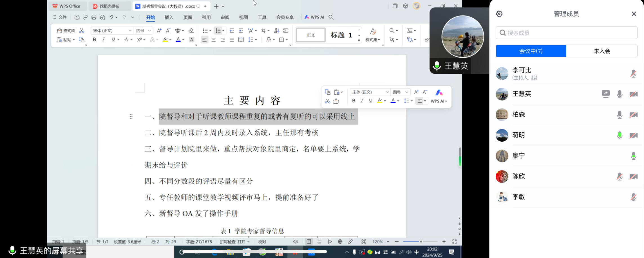Switch to the 插入 ribbon tab
This screenshot has height=258, width=644.
pyautogui.click(x=169, y=17)
